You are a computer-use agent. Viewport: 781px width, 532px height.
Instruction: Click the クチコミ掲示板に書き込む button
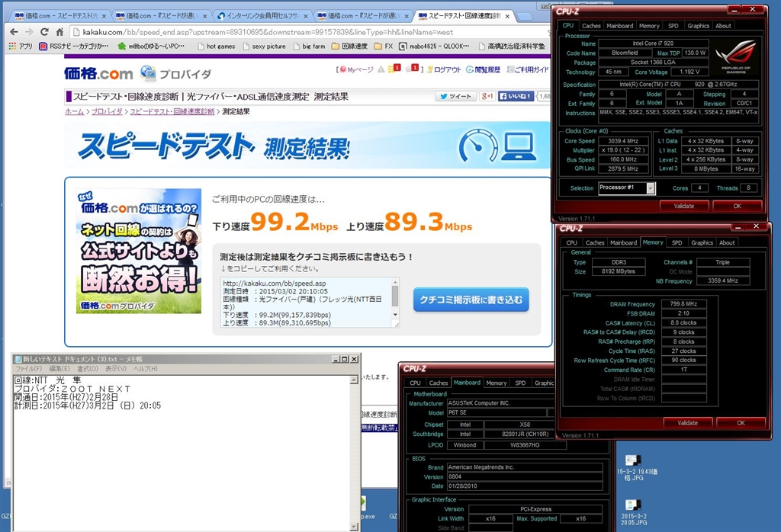tap(471, 300)
